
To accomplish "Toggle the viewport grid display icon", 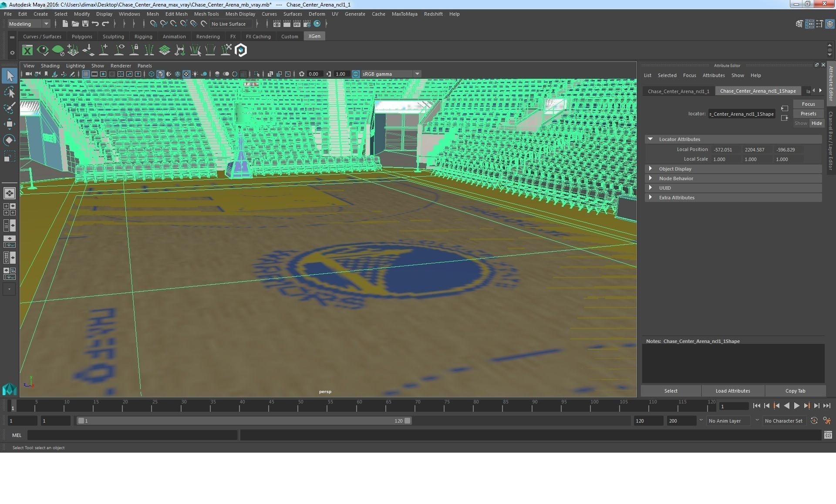I will [x=86, y=74].
